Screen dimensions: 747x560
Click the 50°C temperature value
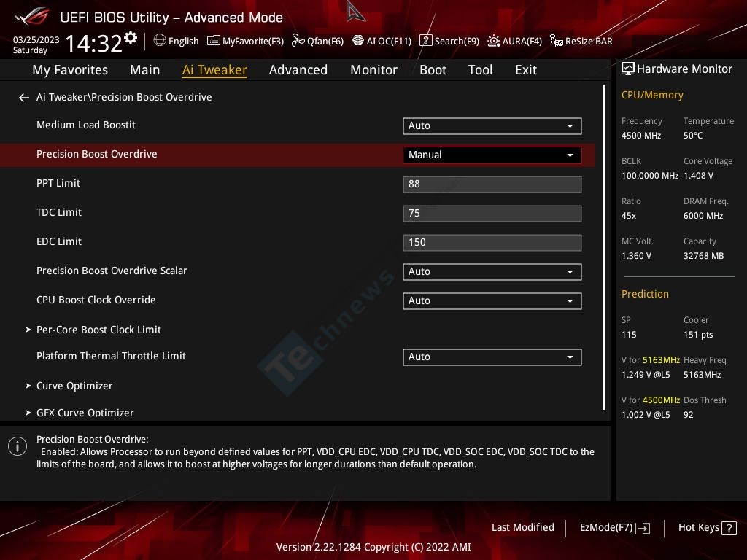click(693, 136)
